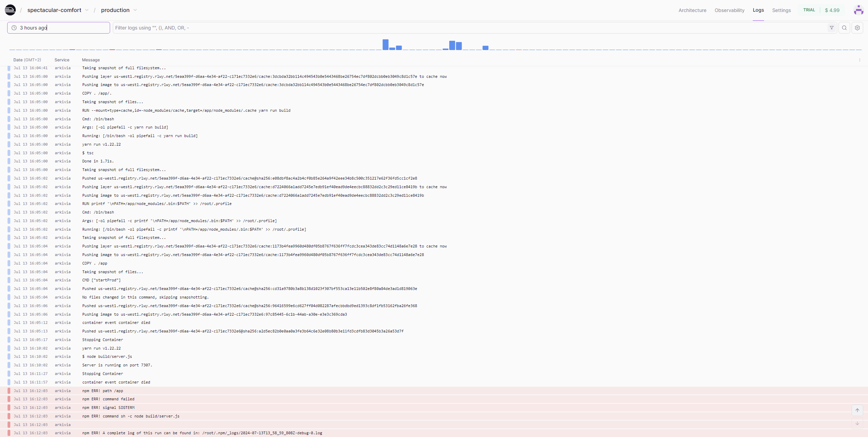Click the $4.99 credit balance
This screenshot has height=437, width=868.
tap(832, 10)
